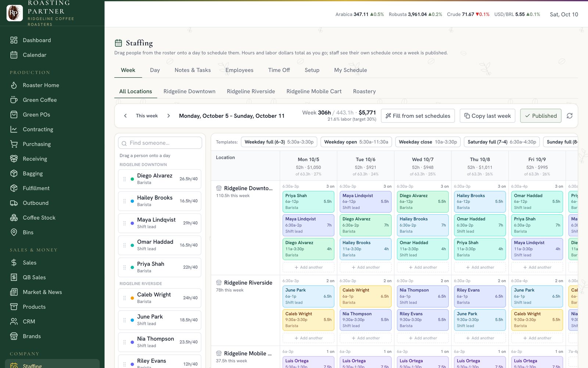Switch to the Day tab
This screenshot has width=588, height=368.
tap(155, 70)
